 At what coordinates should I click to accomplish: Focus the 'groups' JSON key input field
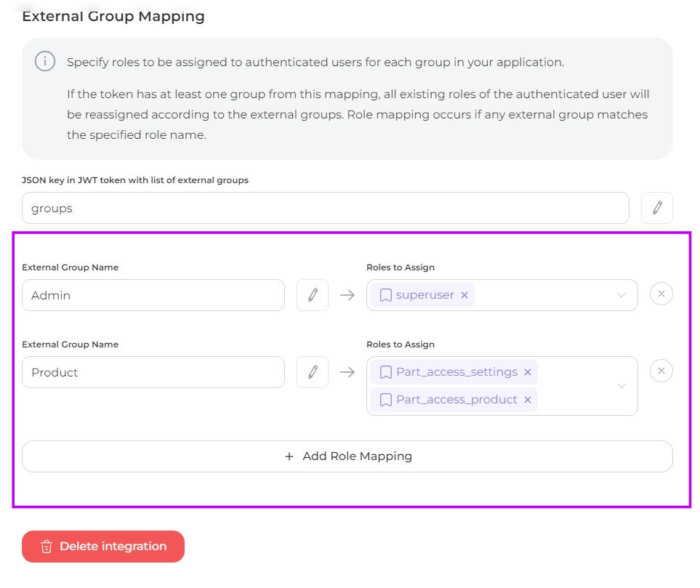pos(325,208)
